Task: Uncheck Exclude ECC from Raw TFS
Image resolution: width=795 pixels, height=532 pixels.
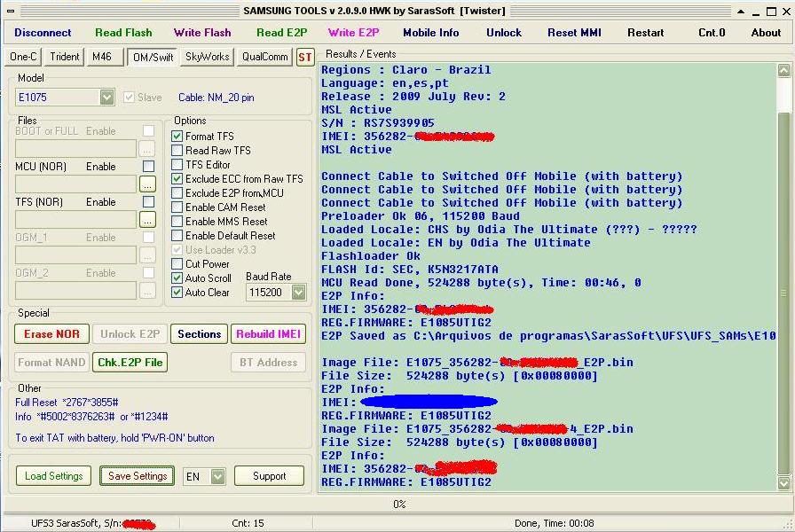Action: click(177, 179)
